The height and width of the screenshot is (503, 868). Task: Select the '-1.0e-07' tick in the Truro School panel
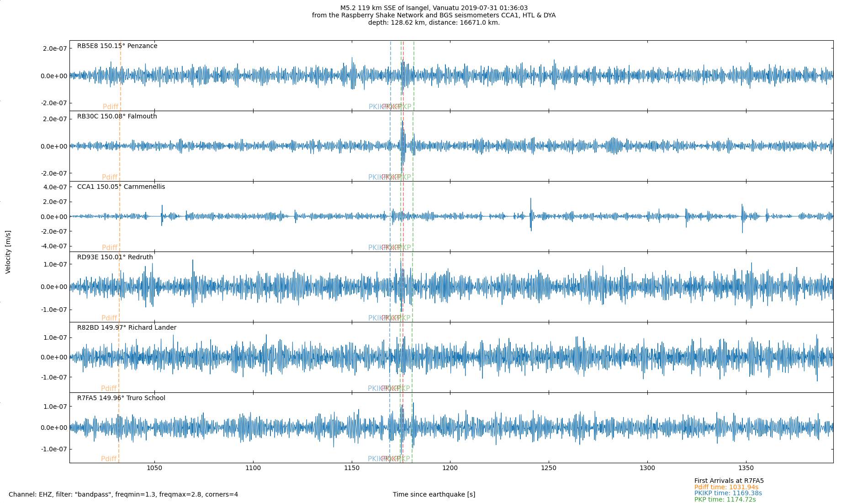coord(54,449)
